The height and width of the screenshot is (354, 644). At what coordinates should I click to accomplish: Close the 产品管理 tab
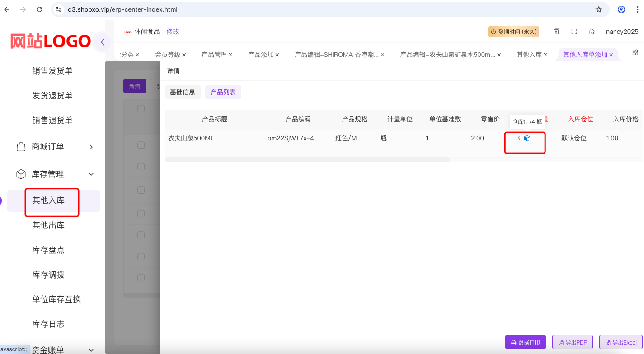pos(230,55)
